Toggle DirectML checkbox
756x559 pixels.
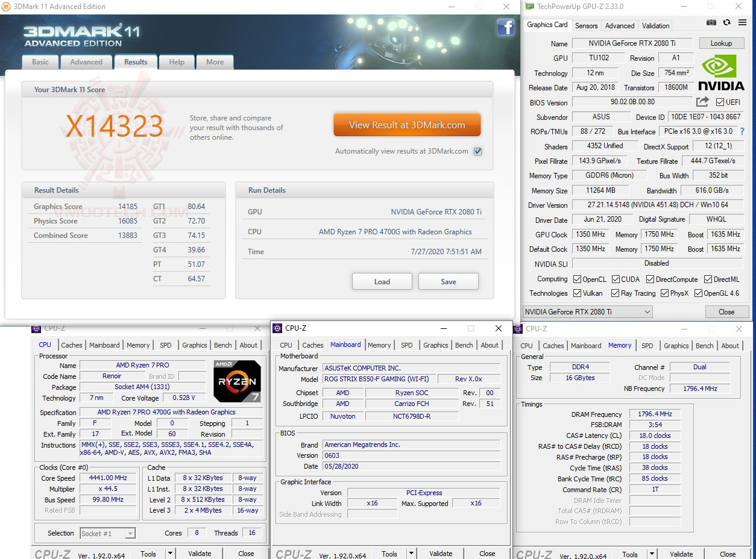pos(708,279)
